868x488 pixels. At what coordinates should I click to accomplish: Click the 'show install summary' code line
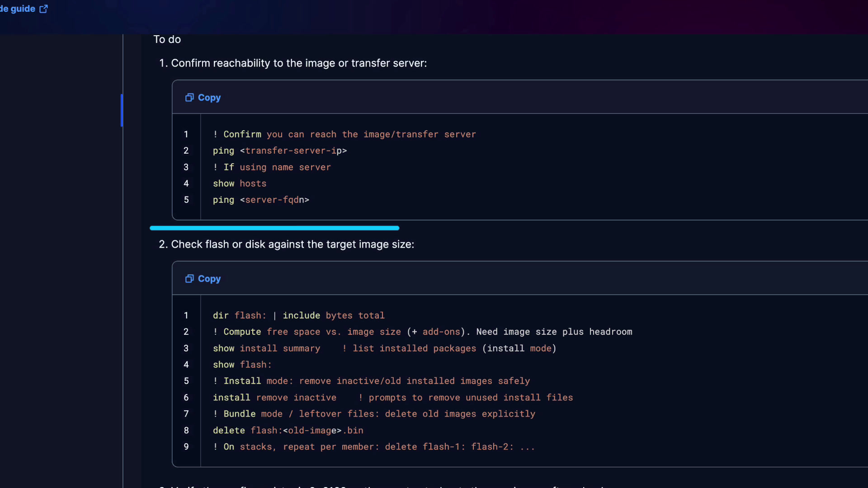click(385, 348)
